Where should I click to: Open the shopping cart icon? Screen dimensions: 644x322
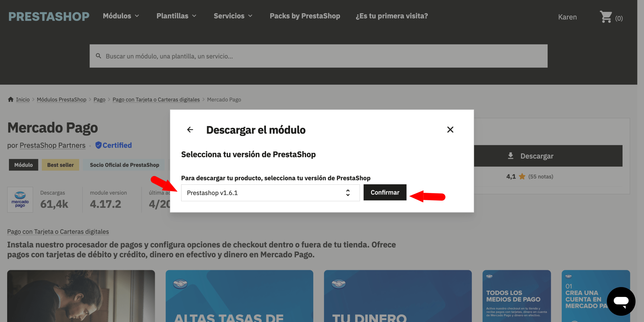tap(606, 17)
